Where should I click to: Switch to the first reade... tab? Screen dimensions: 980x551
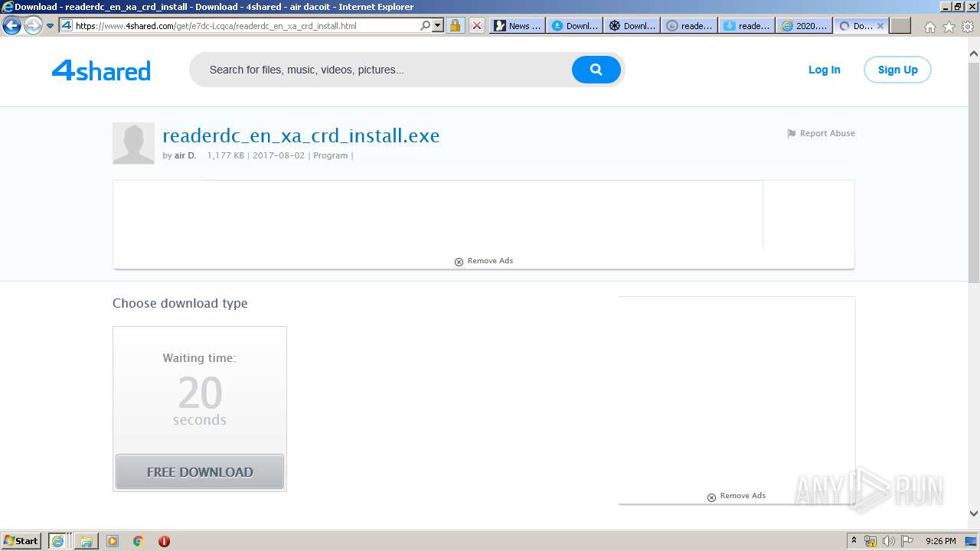689,25
